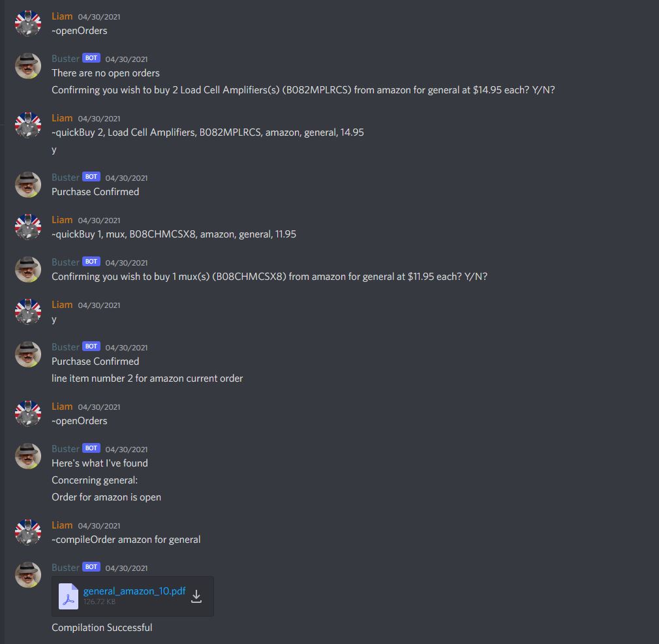This screenshot has width=659, height=644.
Task: Click Liam's avatar on first openOrders message
Action: [28, 23]
